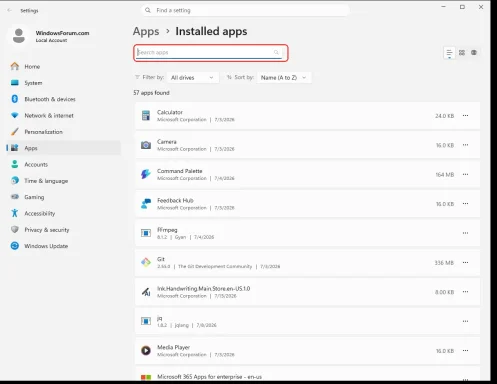
Task: Open more options for Feedback Hub
Action: (465, 203)
